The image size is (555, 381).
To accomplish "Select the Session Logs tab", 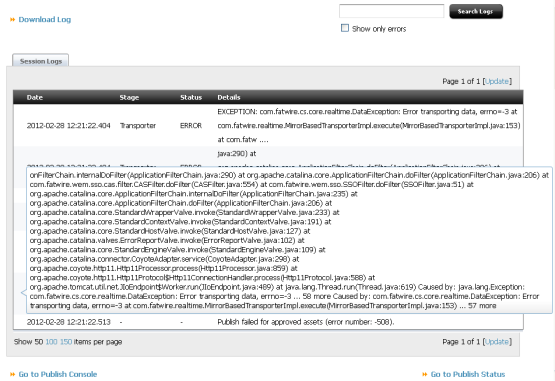I will coord(41,61).
